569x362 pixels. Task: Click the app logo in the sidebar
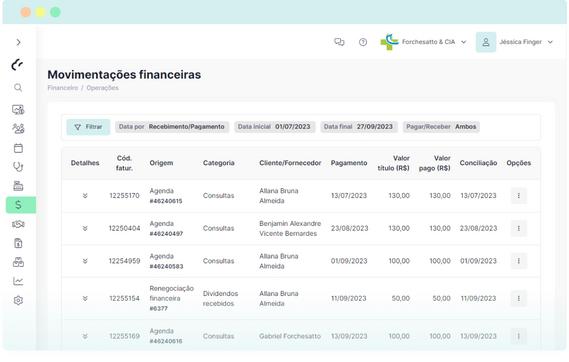17,65
